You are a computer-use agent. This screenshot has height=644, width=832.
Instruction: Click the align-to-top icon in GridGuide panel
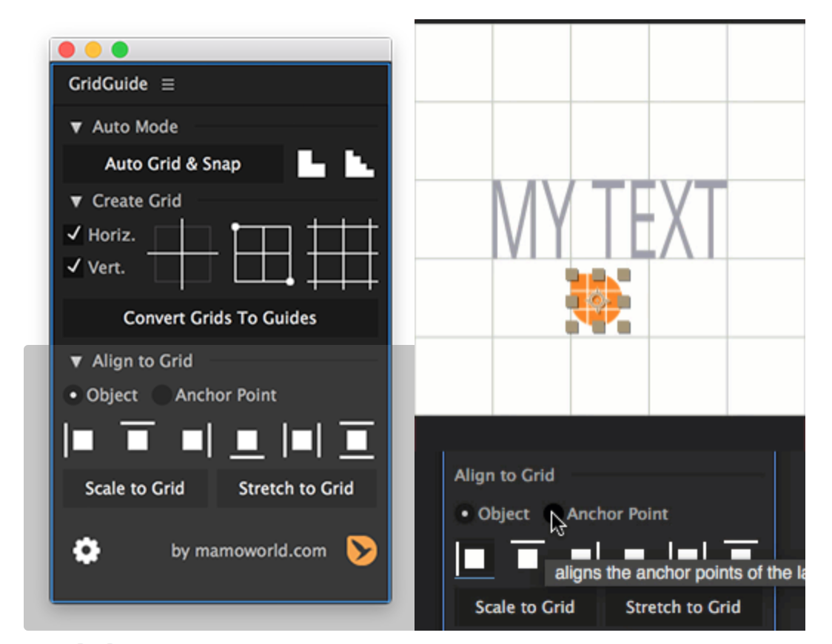[x=137, y=438]
